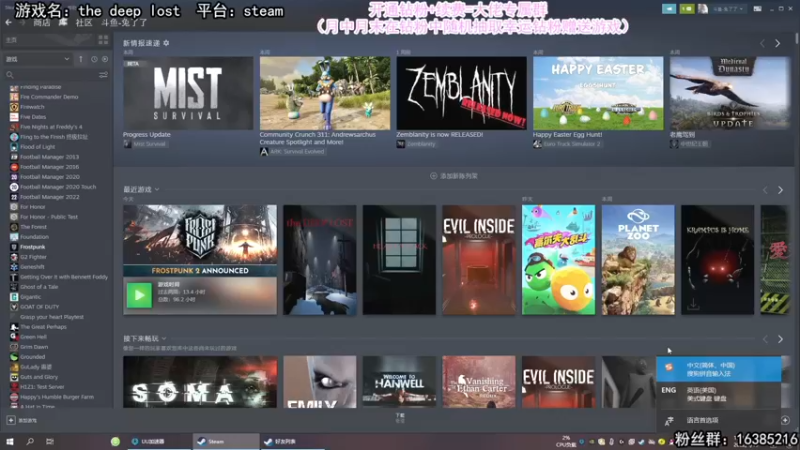Open Frostpunk recent game banner
The width and height of the screenshot is (800, 450).
click(200, 240)
